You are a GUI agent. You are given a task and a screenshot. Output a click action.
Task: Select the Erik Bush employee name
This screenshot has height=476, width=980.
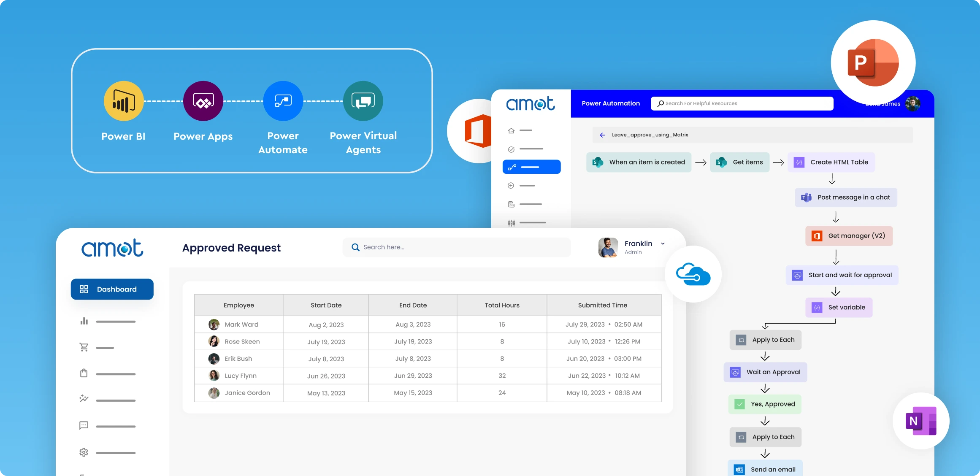coord(238,359)
